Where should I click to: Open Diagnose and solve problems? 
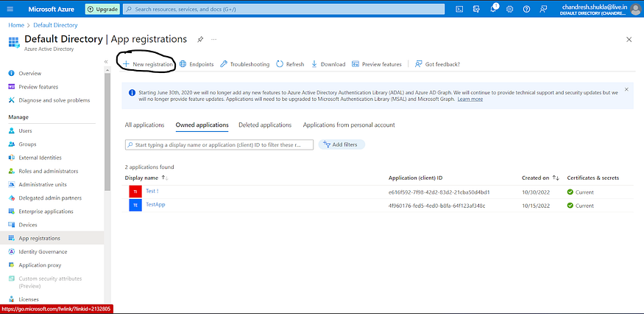tap(54, 100)
